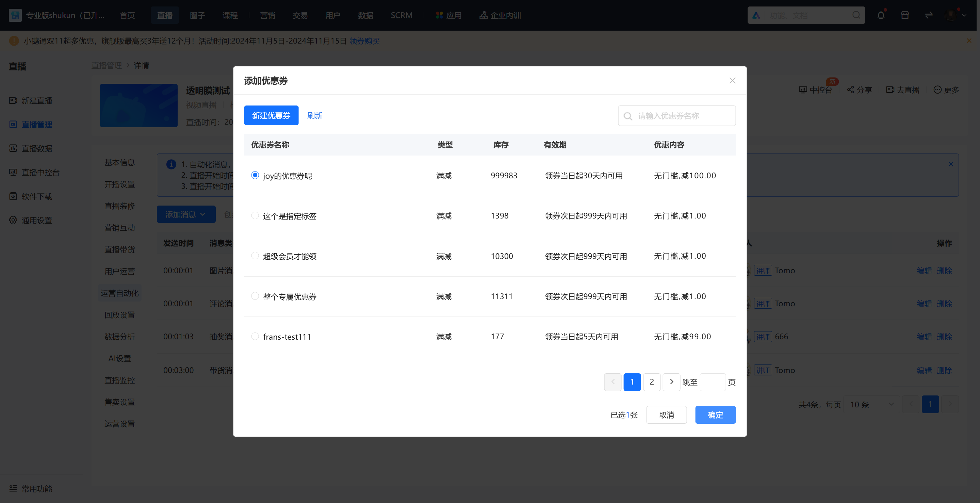The width and height of the screenshot is (980, 503).
Task: Open 中控台 from the live header
Action: pyautogui.click(x=816, y=90)
